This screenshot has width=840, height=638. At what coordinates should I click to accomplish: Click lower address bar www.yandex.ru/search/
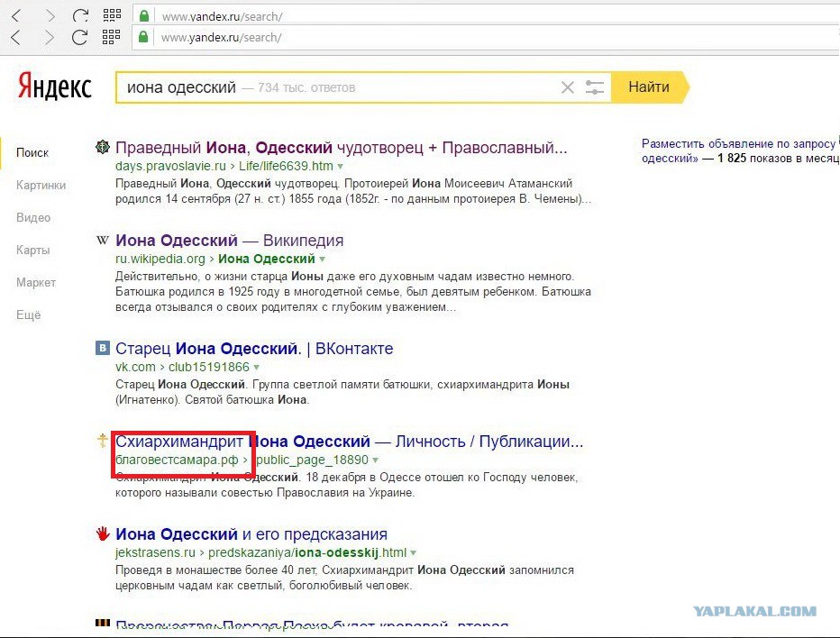221,38
